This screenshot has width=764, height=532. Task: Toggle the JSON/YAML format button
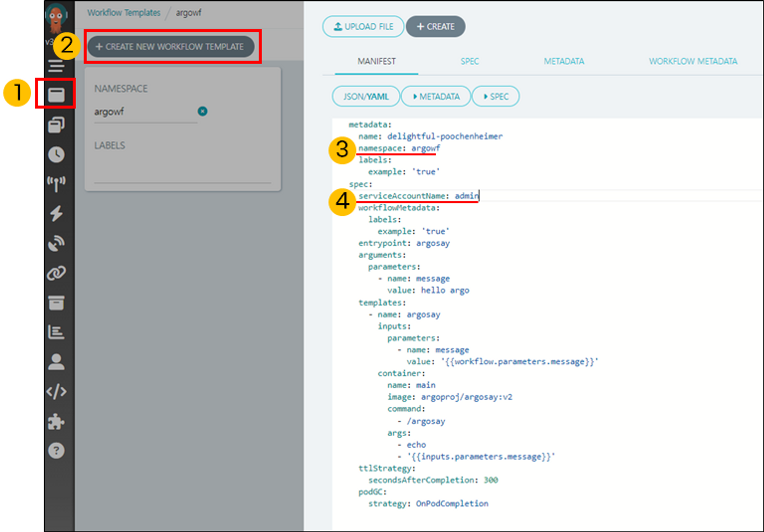[366, 96]
